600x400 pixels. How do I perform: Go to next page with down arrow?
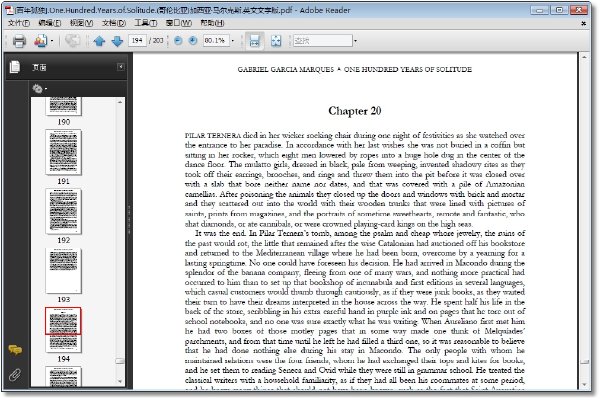tap(117, 41)
